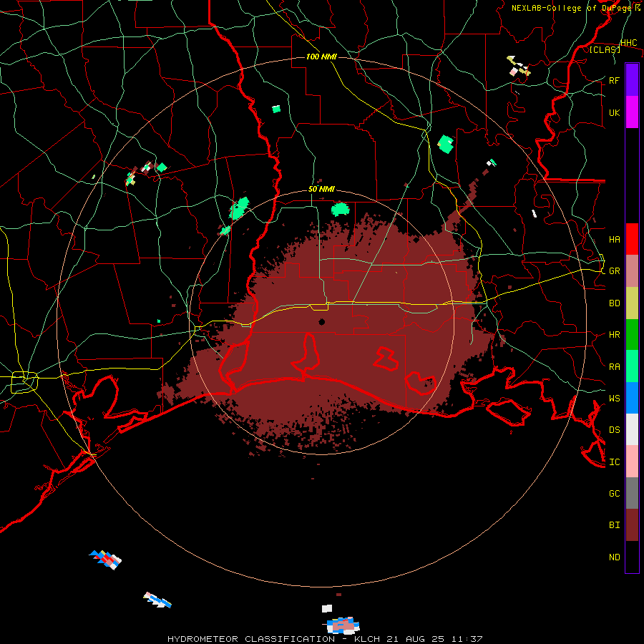Viewport: 644px width, 644px height.
Task: Select the DS white legend swatch
Action: tap(632, 429)
